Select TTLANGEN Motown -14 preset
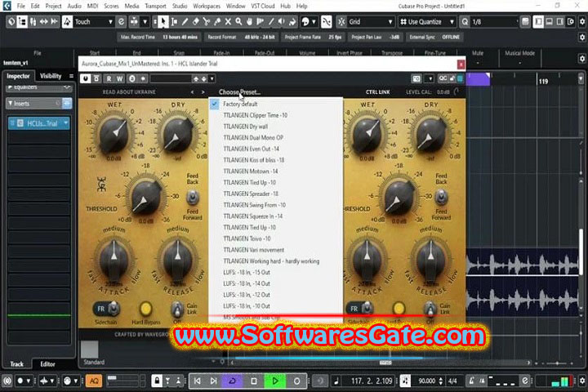The image size is (588, 392). [x=276, y=171]
